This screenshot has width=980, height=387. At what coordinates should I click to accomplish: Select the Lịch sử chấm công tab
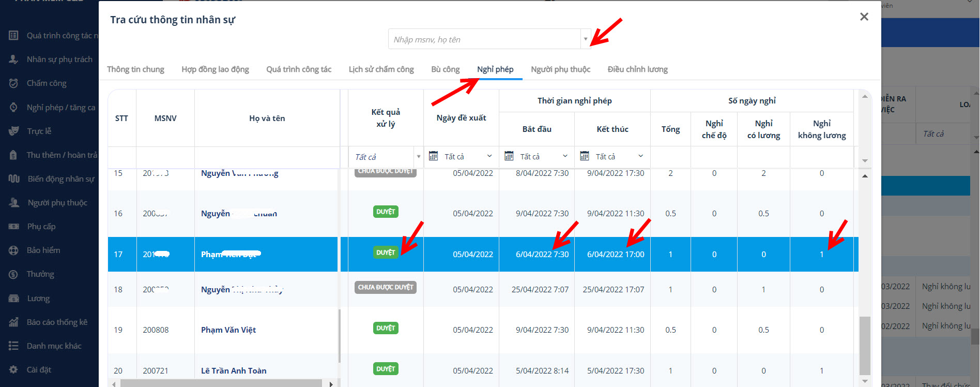point(381,69)
